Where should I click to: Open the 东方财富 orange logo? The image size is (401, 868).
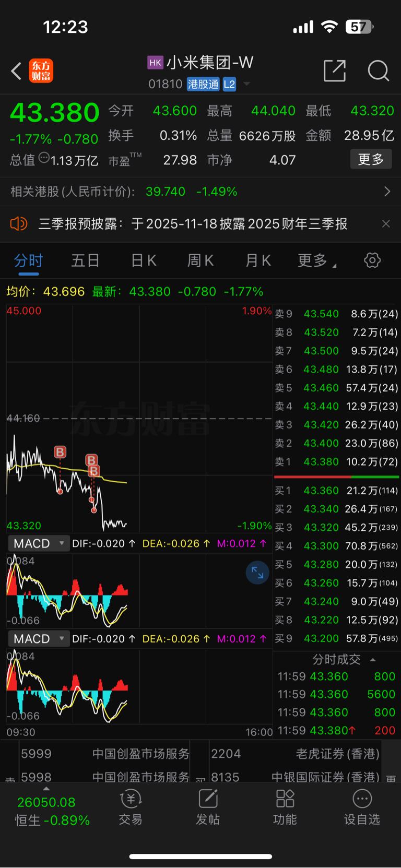[x=41, y=71]
